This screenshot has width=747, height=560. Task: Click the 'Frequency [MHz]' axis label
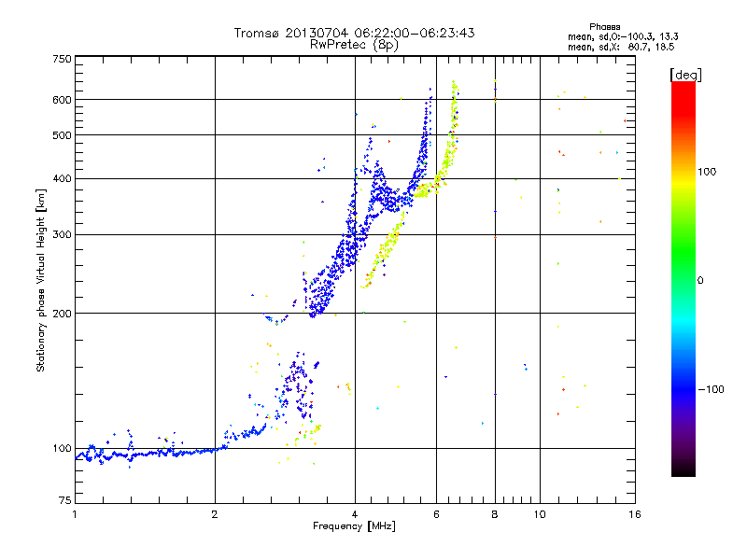(x=354, y=526)
